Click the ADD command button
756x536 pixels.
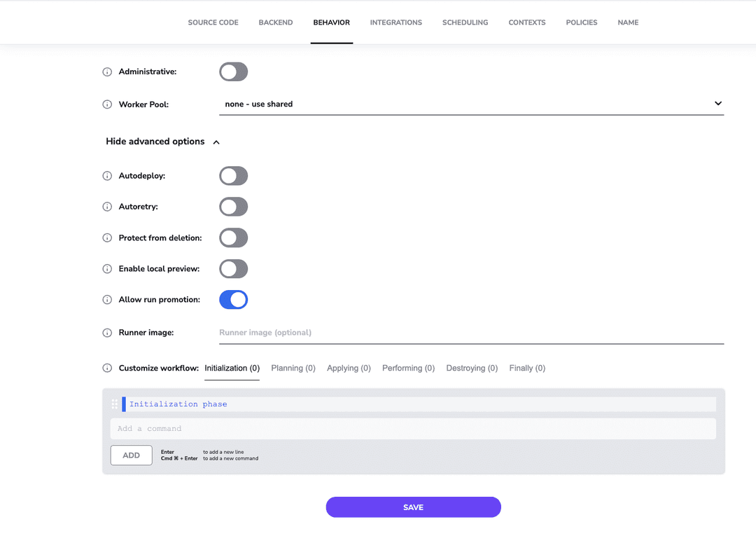point(131,455)
